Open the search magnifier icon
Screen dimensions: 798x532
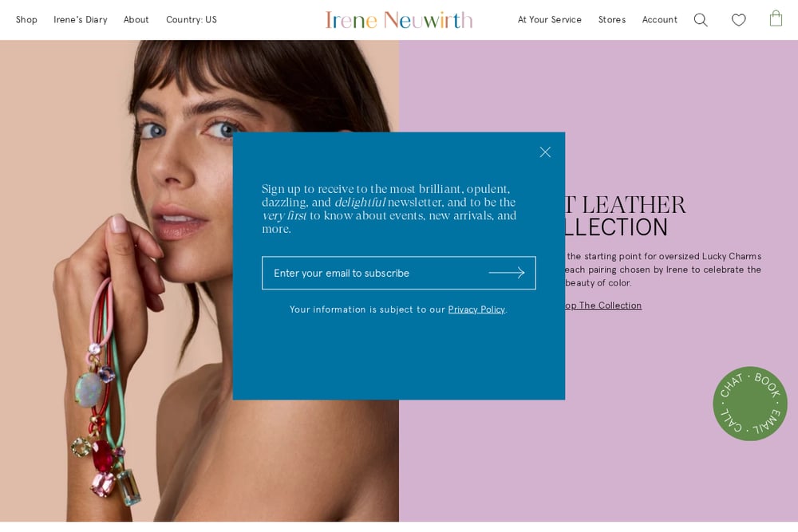[x=701, y=20]
